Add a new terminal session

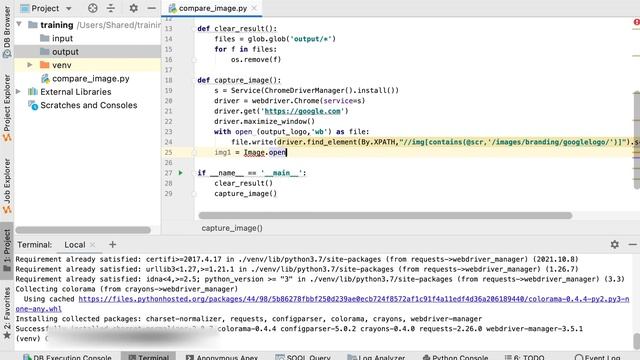tap(112, 244)
